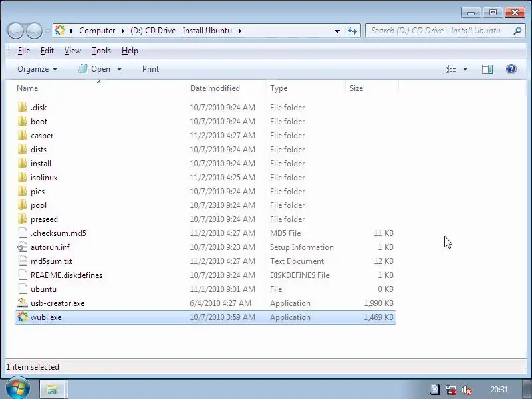
Task: Click the .checksum.md5 file icon
Action: pos(23,233)
